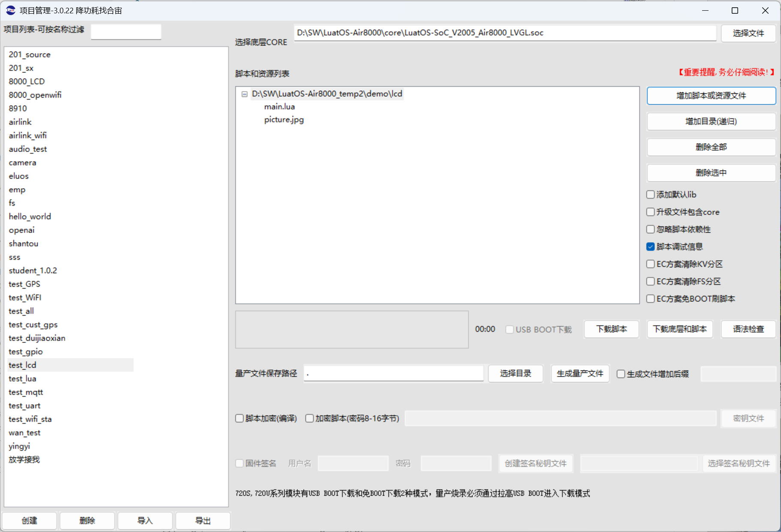Select project eluos
The width and height of the screenshot is (781, 532).
(18, 176)
